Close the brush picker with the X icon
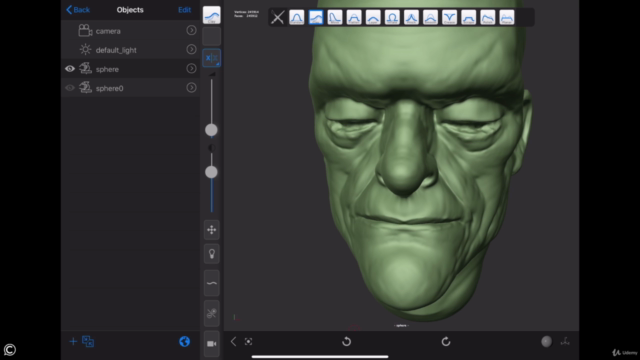The width and height of the screenshot is (640, 360). pos(278,18)
